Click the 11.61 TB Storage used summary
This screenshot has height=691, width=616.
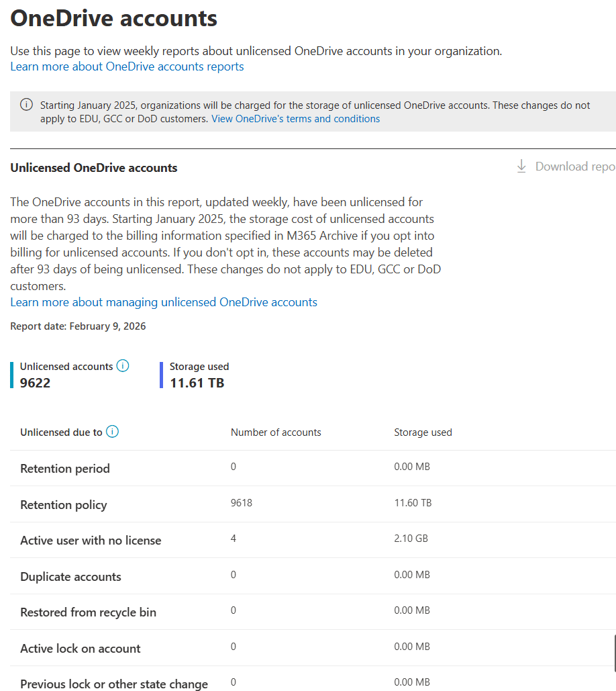pos(197,383)
